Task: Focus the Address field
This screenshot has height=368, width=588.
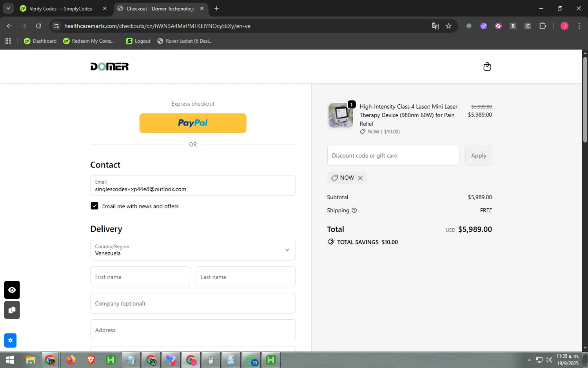Action: click(193, 330)
